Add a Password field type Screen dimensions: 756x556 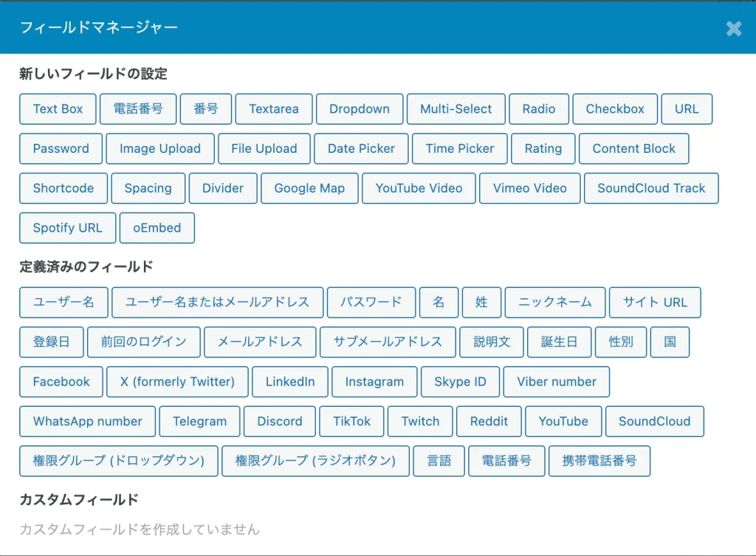(x=61, y=148)
